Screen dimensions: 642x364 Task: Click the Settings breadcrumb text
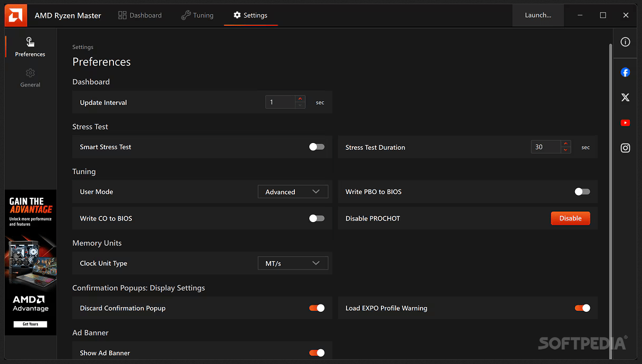point(83,47)
